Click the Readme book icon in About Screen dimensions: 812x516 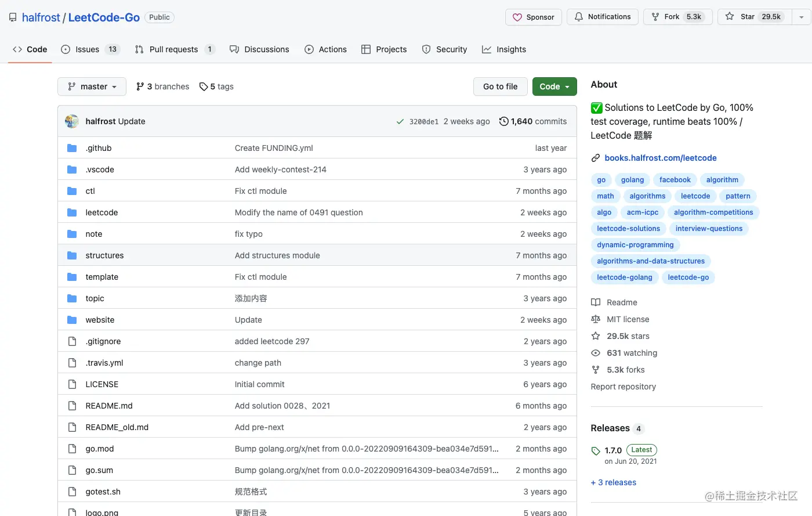coord(596,302)
